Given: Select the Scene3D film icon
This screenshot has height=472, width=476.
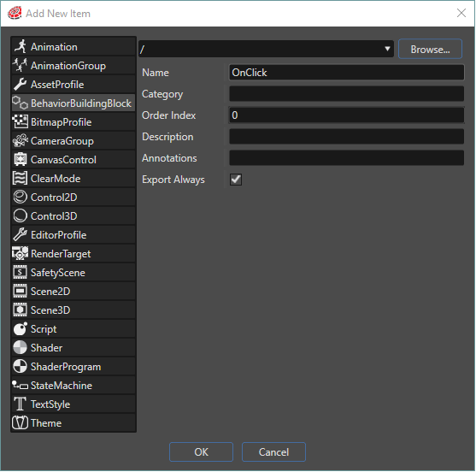Looking at the screenshot, I should (x=20, y=310).
